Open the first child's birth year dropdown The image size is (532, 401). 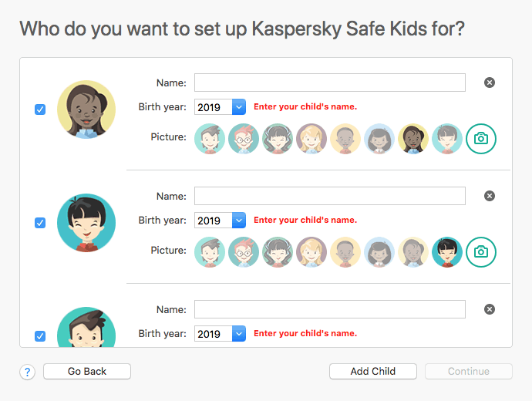(220, 107)
